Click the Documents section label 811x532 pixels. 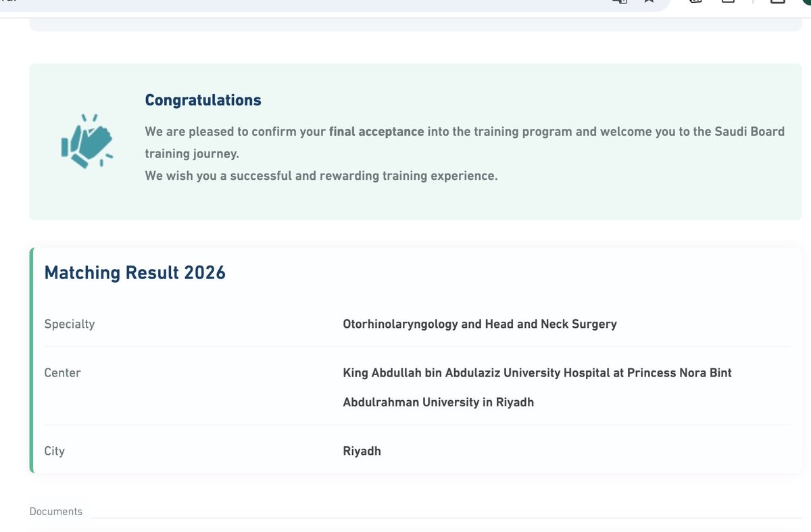56,511
